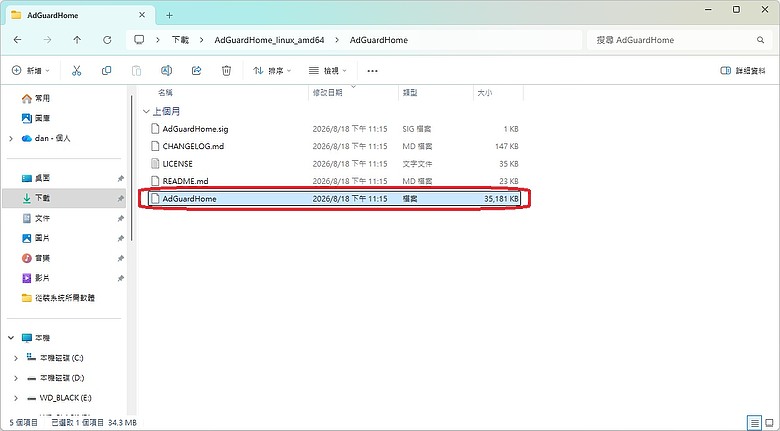Click the Share icon in toolbar
The width and height of the screenshot is (780, 431).
[x=196, y=71]
